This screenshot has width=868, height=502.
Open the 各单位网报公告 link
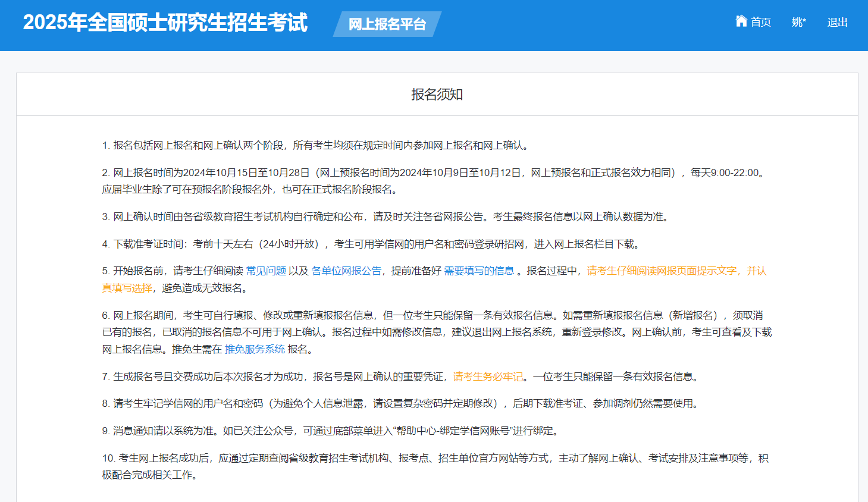coord(346,271)
